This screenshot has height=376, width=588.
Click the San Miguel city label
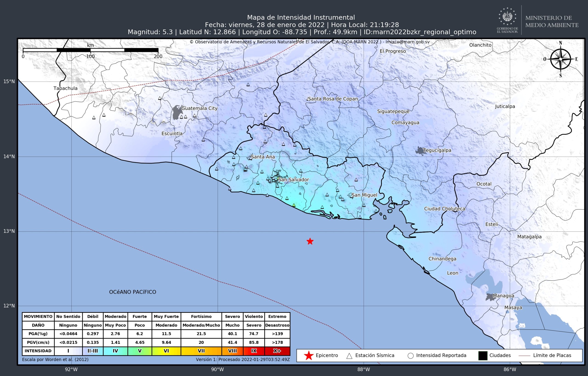[365, 195]
